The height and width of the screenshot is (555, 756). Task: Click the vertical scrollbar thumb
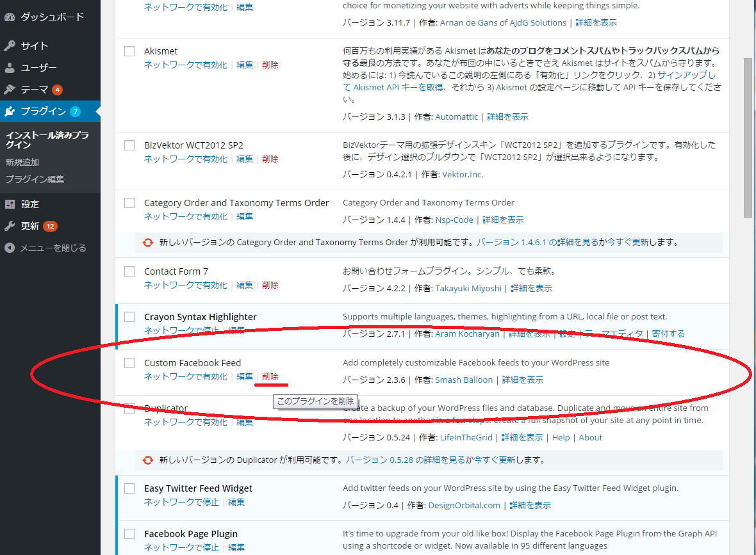point(748,138)
